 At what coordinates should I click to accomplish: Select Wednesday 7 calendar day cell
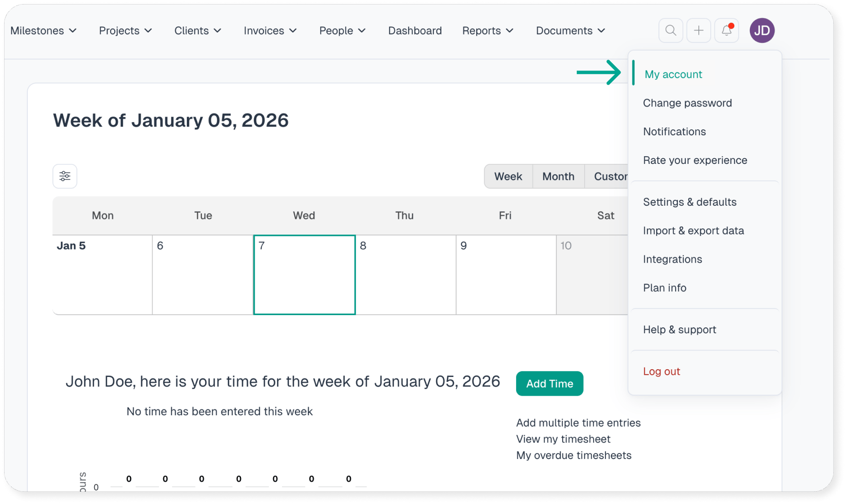pos(304,275)
